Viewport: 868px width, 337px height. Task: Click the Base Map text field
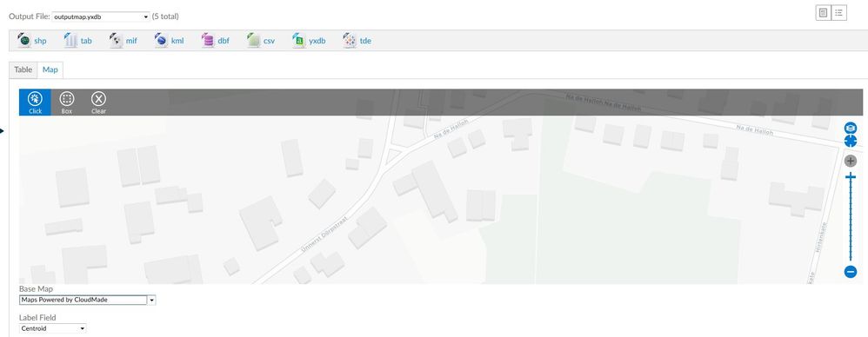(83, 300)
